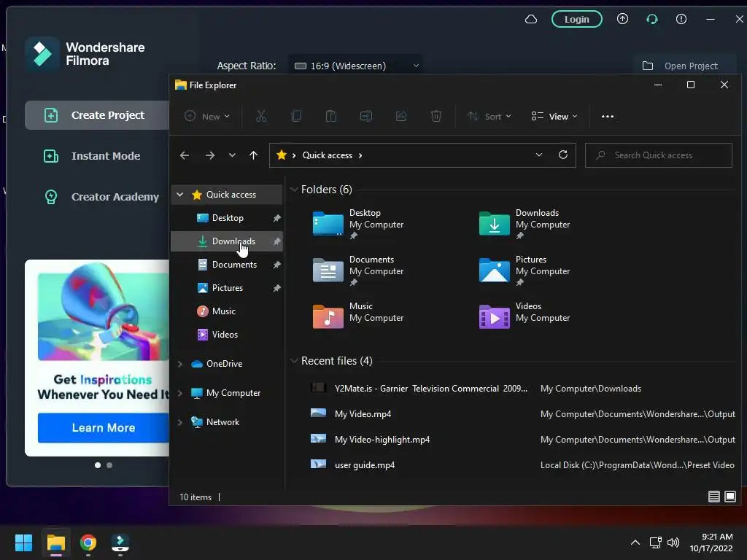Select My Video-highlight.mp4 recent file

pos(522,439)
